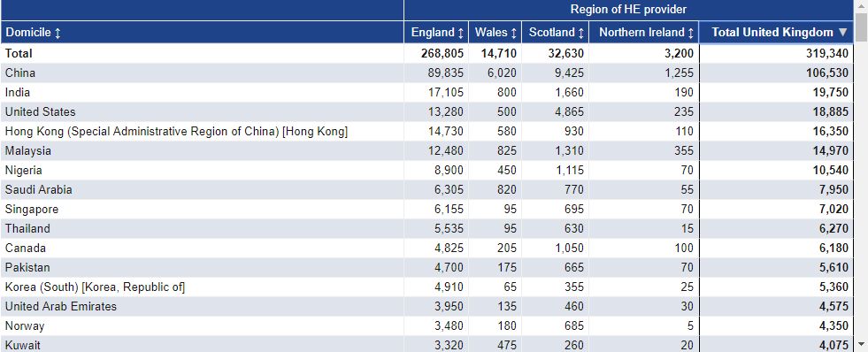Sort by Wales column arrows
This screenshot has height=352, width=868.
coord(513,34)
